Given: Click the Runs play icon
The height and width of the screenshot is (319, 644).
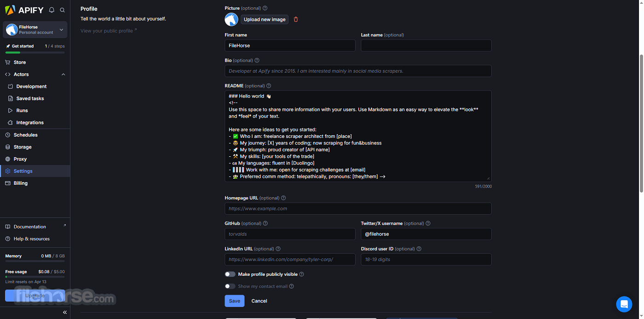Looking at the screenshot, I should click(x=11, y=110).
